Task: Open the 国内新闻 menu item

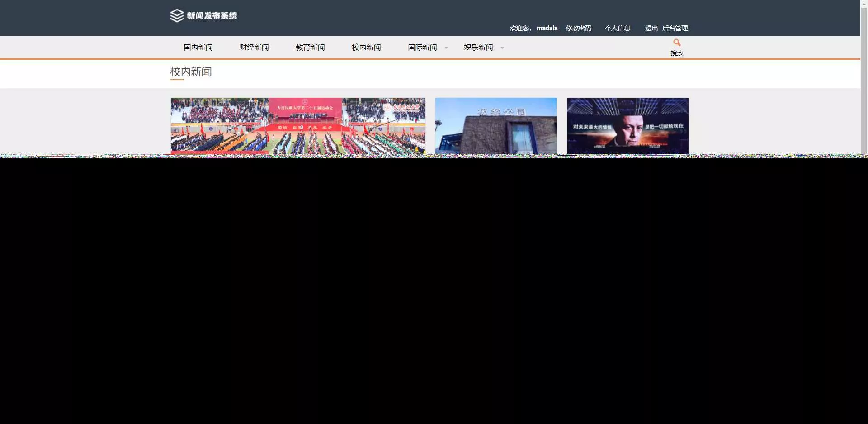Action: click(198, 48)
